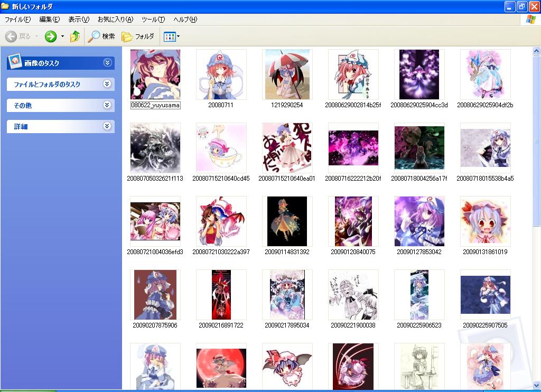
Task: Select thumbnail 20090120840075
Action: coord(353,221)
